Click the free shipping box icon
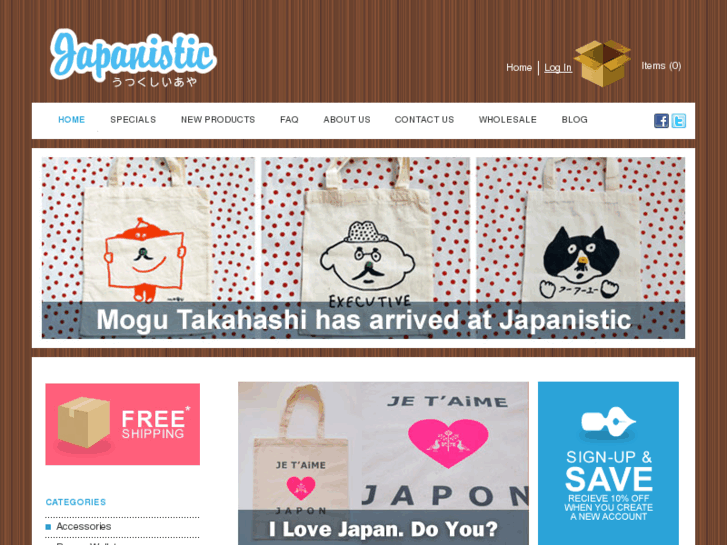Viewport: 727px width, 545px height. [83, 423]
